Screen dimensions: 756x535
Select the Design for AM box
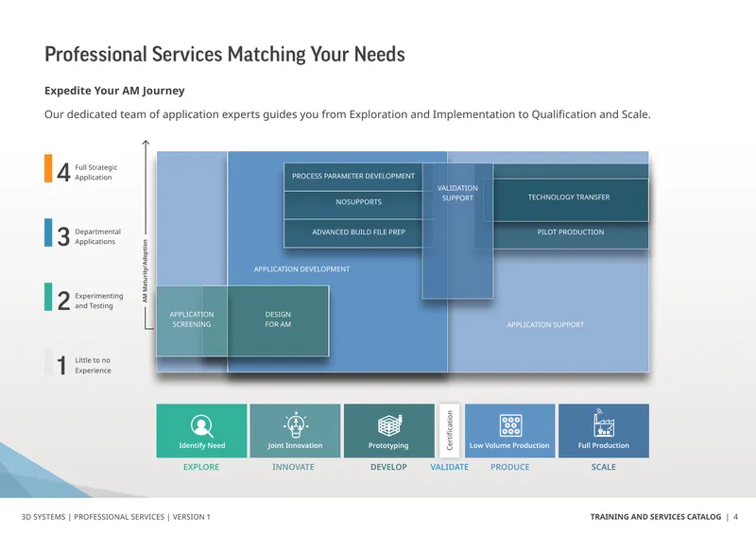pos(278,320)
